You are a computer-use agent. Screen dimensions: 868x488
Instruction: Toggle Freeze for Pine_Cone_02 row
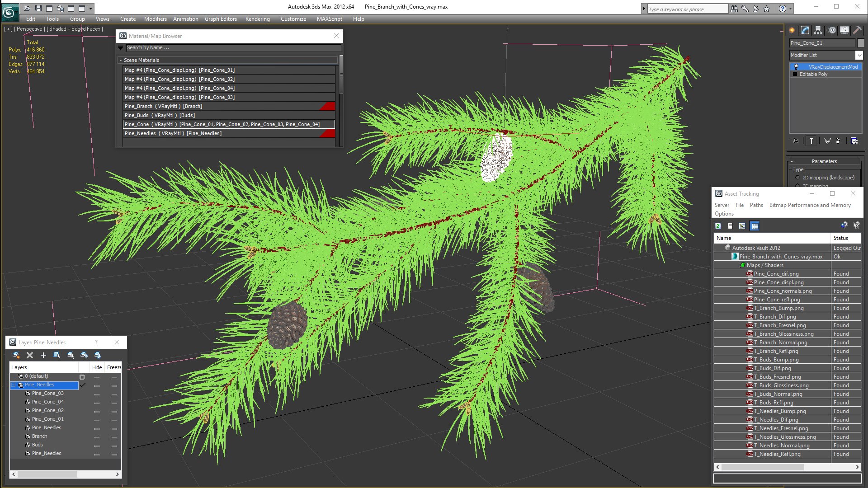(x=114, y=411)
